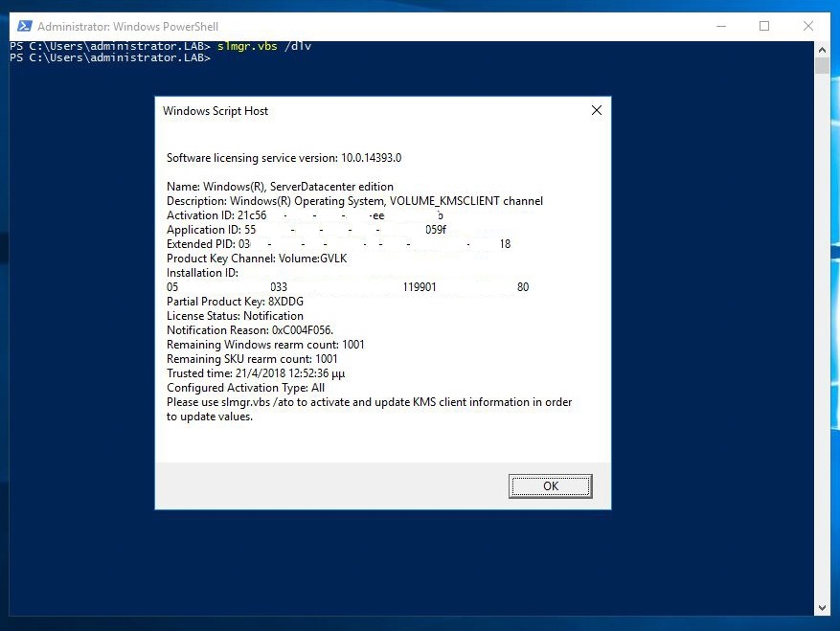Close the Administrator PowerShell window
840x631 pixels.
(x=808, y=26)
